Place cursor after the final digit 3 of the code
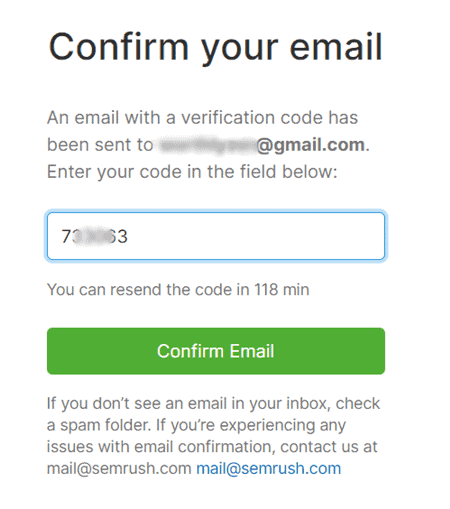This screenshot has width=450, height=509. pyautogui.click(x=128, y=236)
